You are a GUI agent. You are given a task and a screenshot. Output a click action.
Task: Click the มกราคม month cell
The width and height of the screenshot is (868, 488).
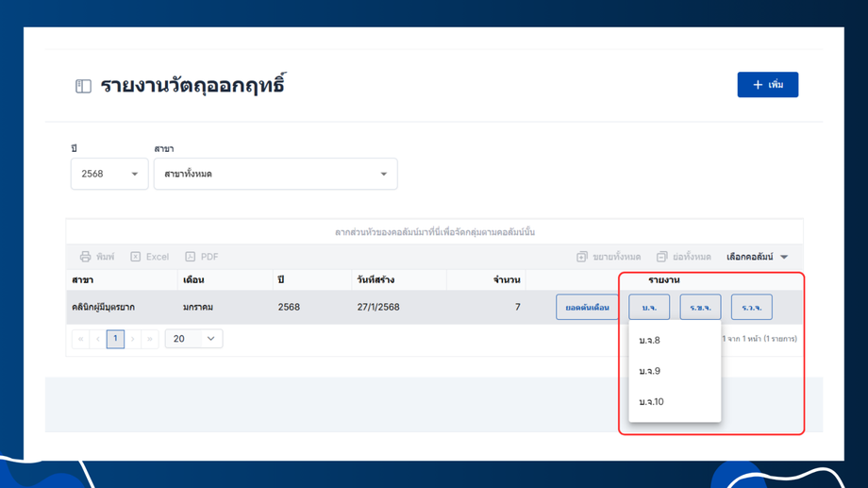(x=225, y=307)
